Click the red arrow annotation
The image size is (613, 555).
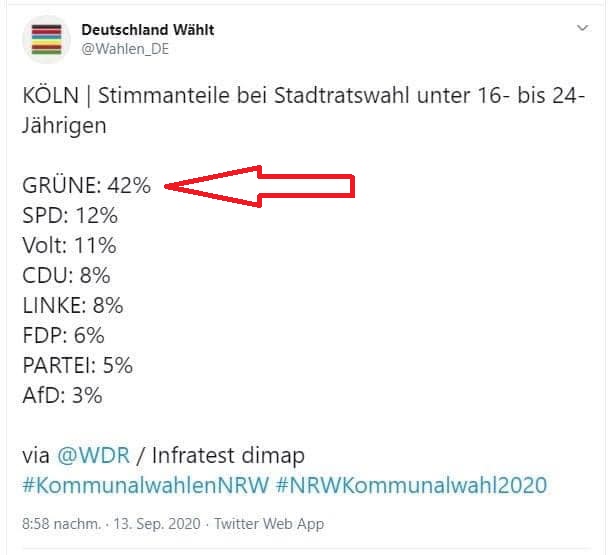pos(260,186)
